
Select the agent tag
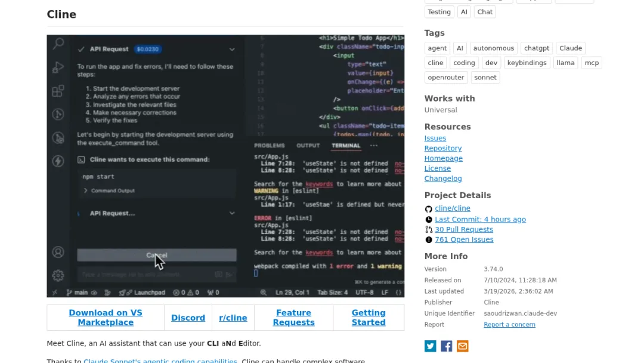point(437,48)
